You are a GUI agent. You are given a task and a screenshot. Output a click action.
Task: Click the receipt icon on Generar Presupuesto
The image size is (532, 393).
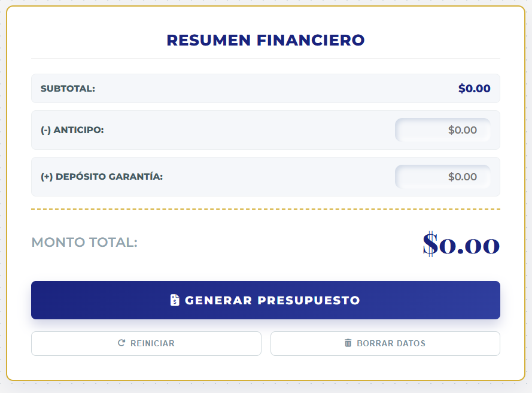(175, 300)
